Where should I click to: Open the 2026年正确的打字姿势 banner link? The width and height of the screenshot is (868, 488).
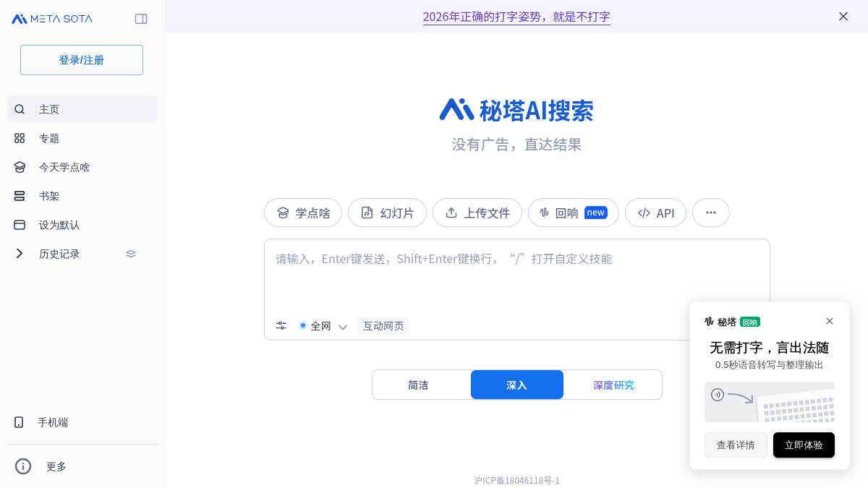coord(516,17)
